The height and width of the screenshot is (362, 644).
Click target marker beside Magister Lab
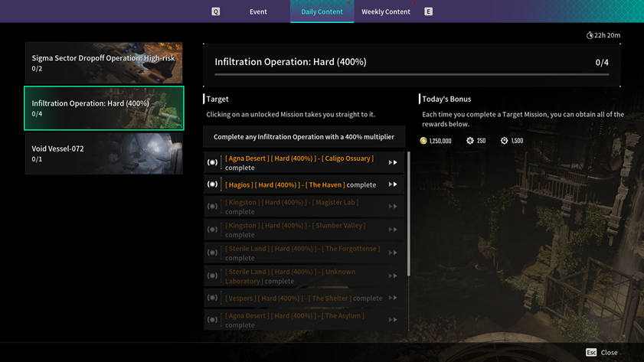[212, 207]
